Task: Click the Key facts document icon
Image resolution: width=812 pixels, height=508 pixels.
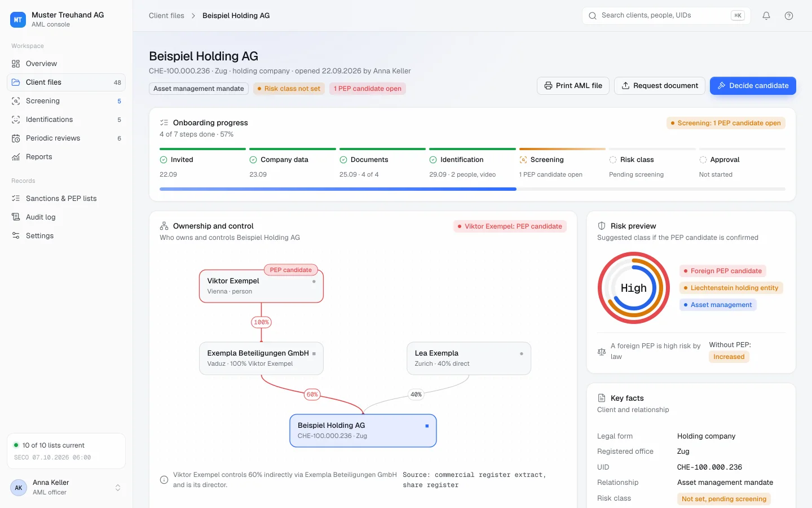Action: tap(602, 398)
